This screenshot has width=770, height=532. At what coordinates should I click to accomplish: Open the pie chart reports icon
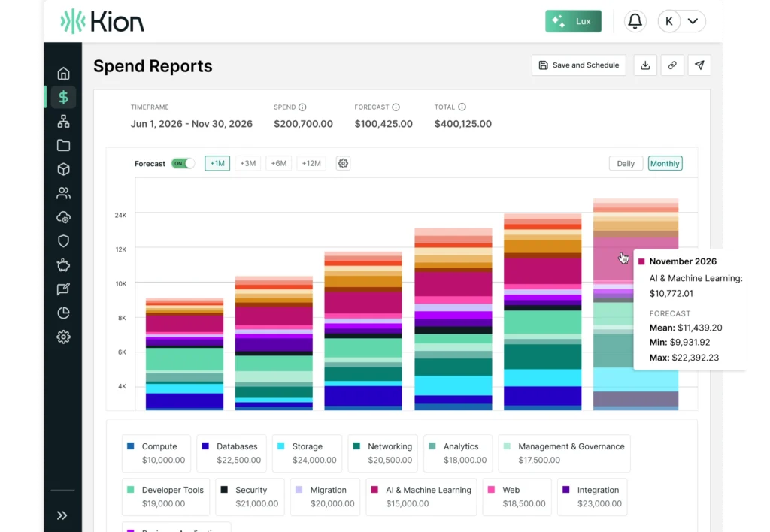coord(63,313)
